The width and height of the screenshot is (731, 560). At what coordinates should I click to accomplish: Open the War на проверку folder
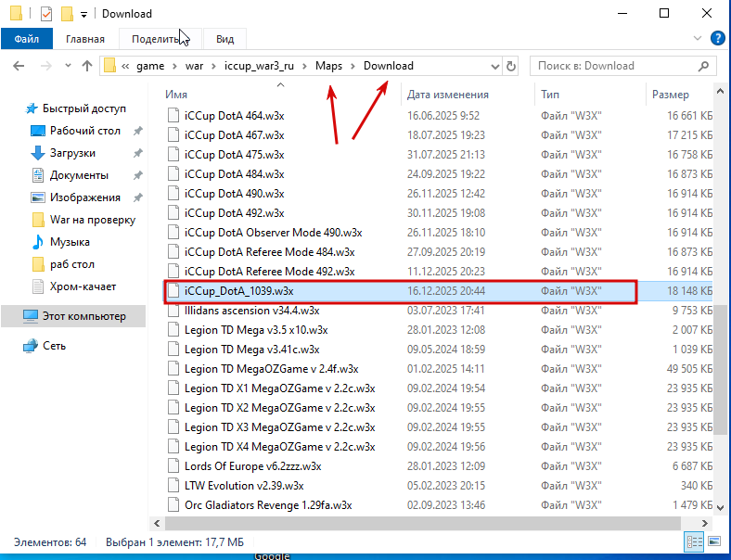[x=93, y=220]
